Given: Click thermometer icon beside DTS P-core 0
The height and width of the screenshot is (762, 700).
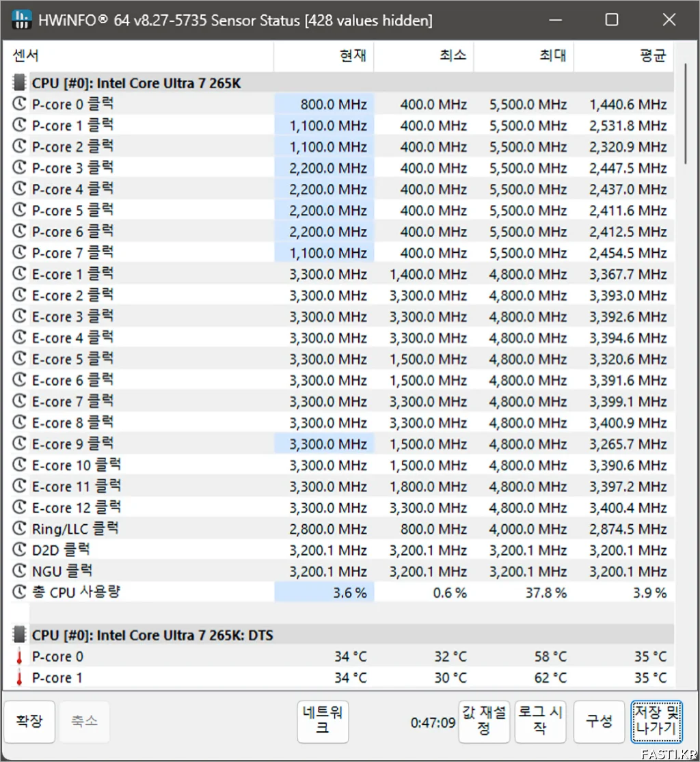Looking at the screenshot, I should tap(19, 656).
